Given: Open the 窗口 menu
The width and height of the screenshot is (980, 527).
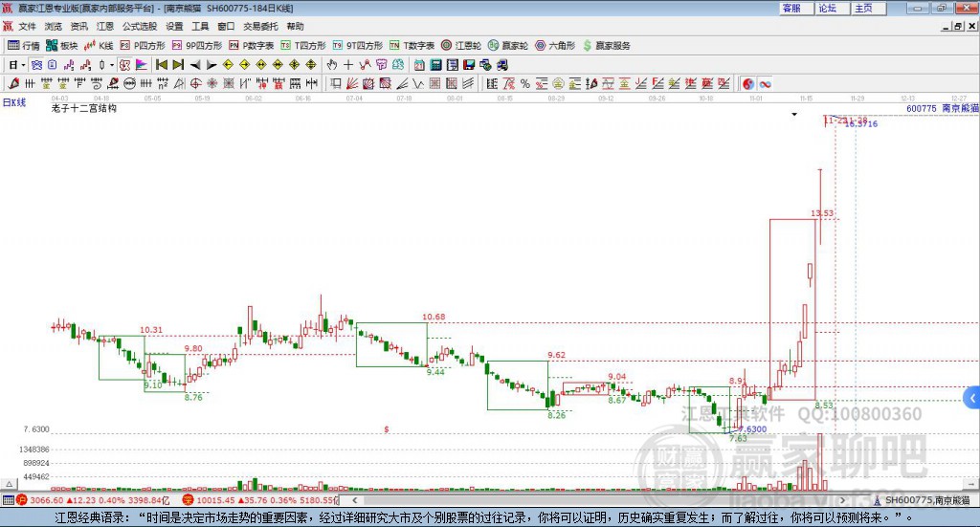Looking at the screenshot, I should point(226,26).
